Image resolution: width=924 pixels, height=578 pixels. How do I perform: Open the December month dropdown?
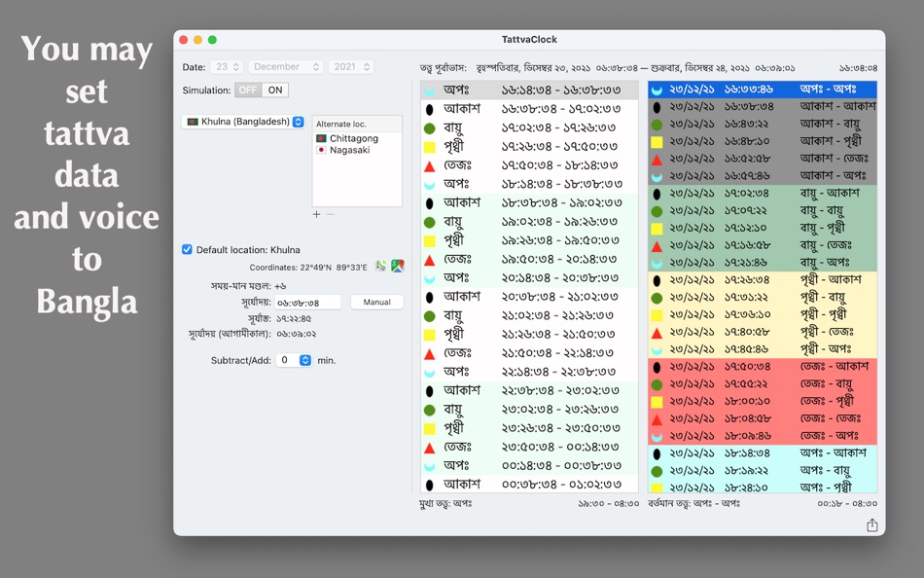[x=286, y=66]
